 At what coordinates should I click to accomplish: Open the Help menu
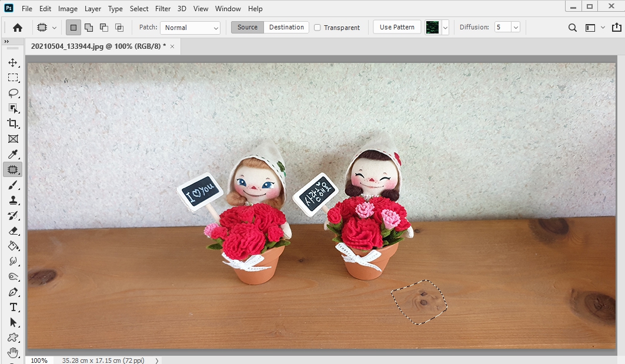tap(255, 8)
